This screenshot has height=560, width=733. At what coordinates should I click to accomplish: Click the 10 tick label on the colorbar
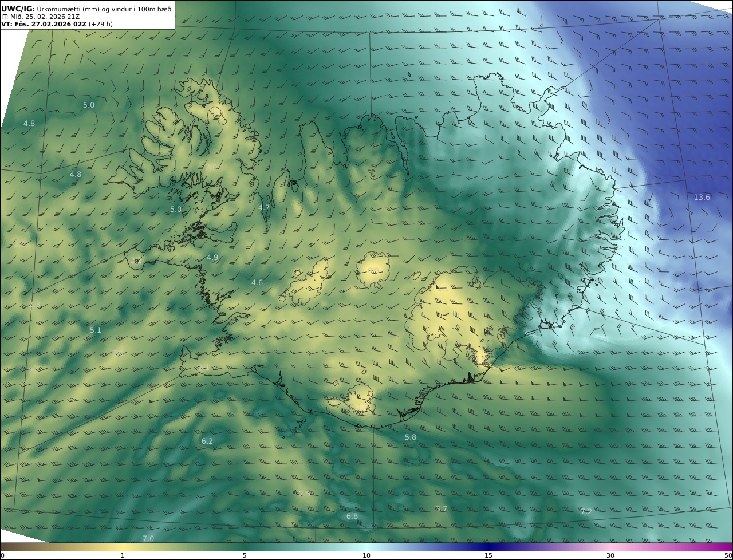pyautogui.click(x=366, y=555)
